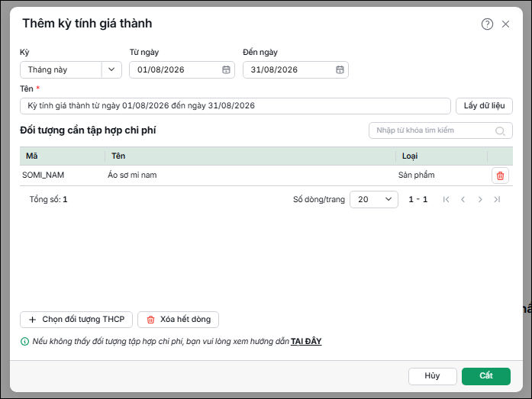This screenshot has height=399, width=532.
Task: Click the green Cất save button
Action: pyautogui.click(x=486, y=376)
